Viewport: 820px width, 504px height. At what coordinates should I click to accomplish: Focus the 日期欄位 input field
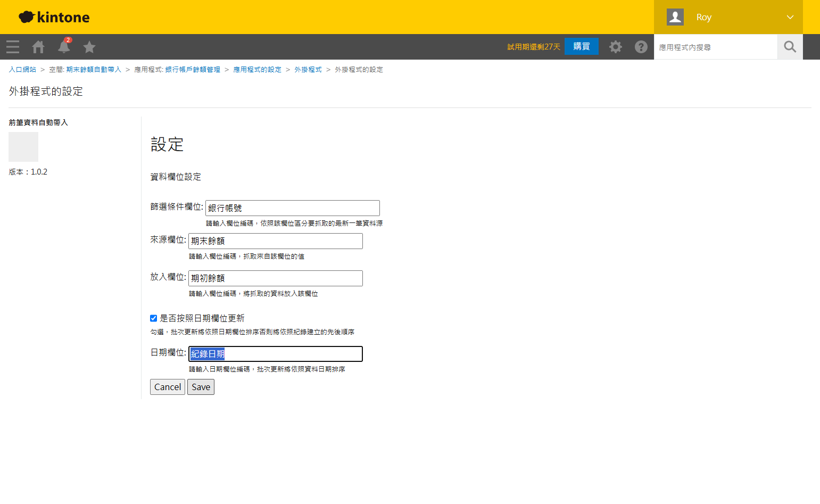point(276,354)
